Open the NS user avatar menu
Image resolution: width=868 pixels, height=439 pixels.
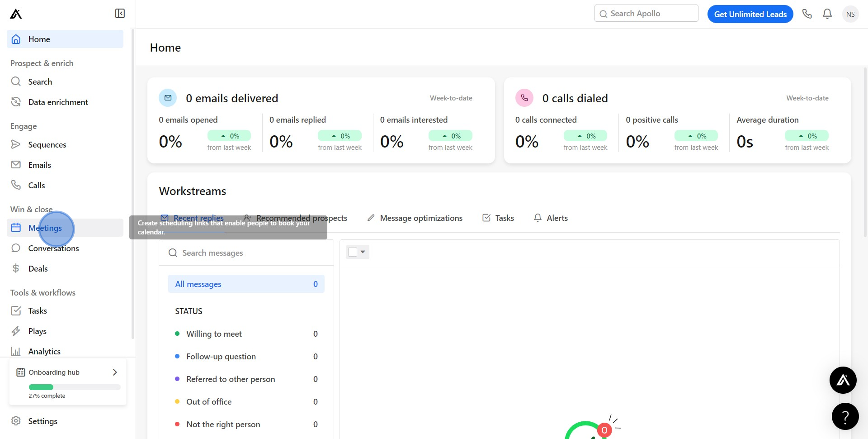850,14
